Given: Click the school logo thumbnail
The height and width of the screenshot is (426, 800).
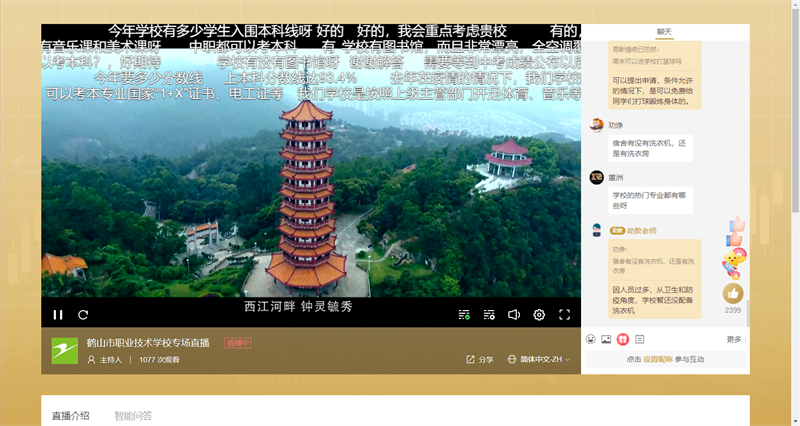Looking at the screenshot, I should point(64,351).
